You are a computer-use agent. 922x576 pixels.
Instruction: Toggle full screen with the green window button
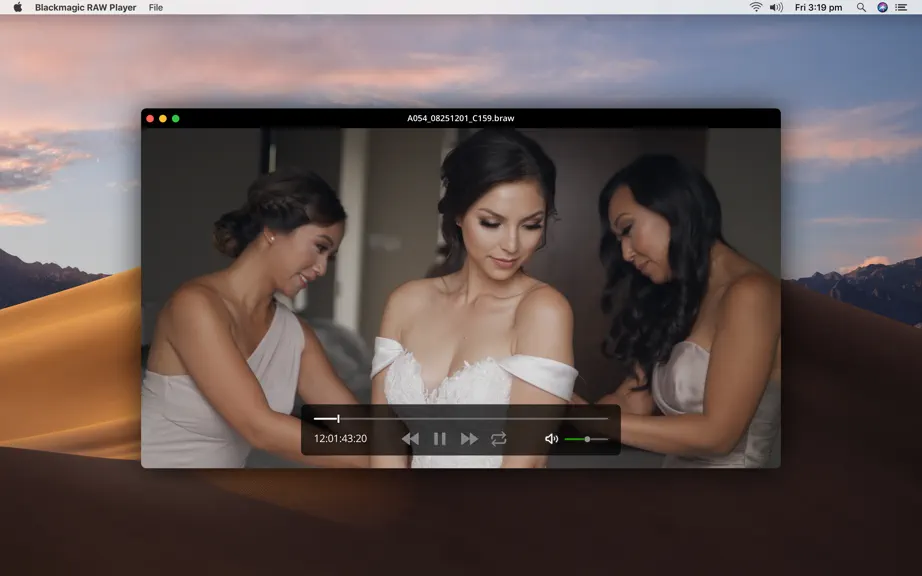pyautogui.click(x=175, y=118)
